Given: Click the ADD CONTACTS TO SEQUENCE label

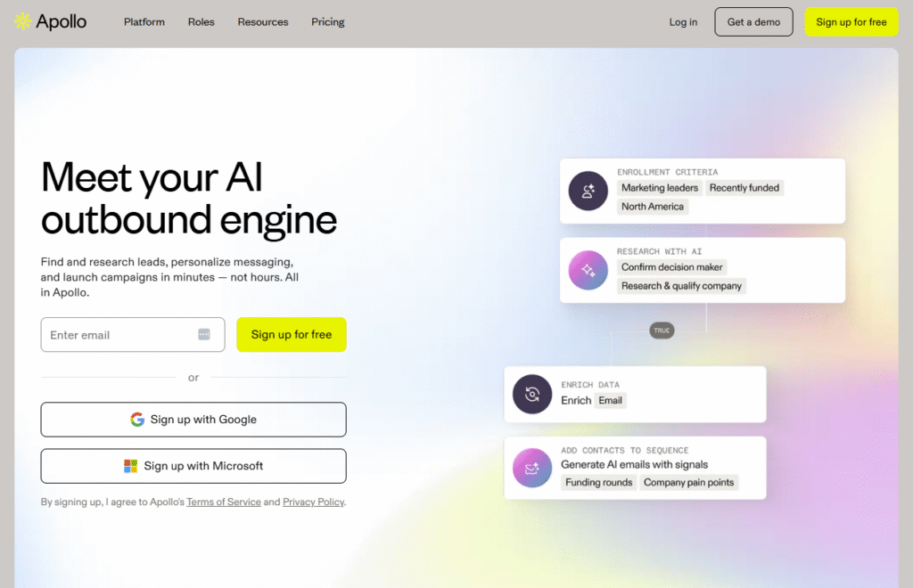Looking at the screenshot, I should [x=625, y=450].
